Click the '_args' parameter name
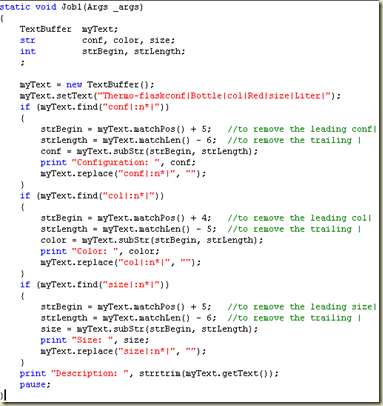383x406 pixels. click(125, 7)
